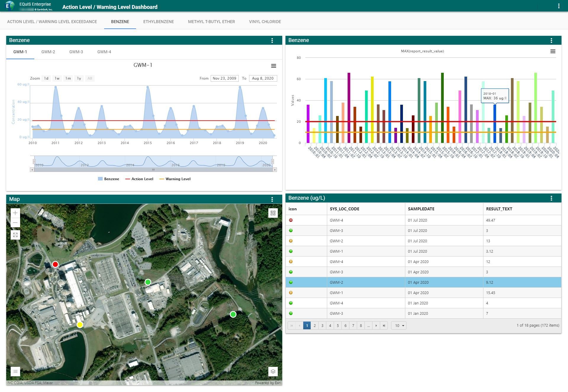Open the map basemap gallery icon

273,213
